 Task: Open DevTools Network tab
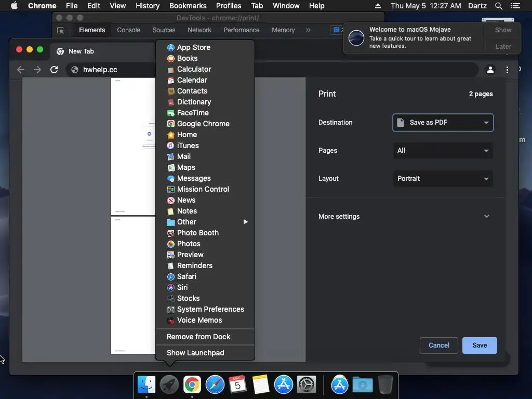point(199,30)
